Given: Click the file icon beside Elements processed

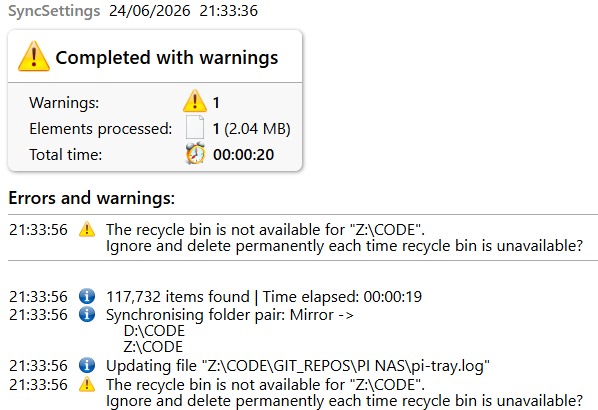Looking at the screenshot, I should coord(195,127).
